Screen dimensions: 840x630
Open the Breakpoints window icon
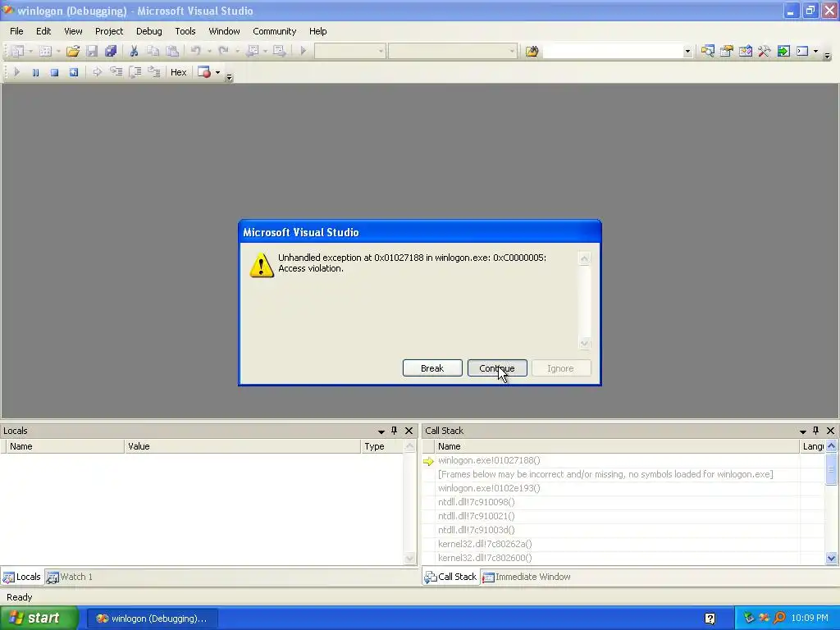click(204, 72)
